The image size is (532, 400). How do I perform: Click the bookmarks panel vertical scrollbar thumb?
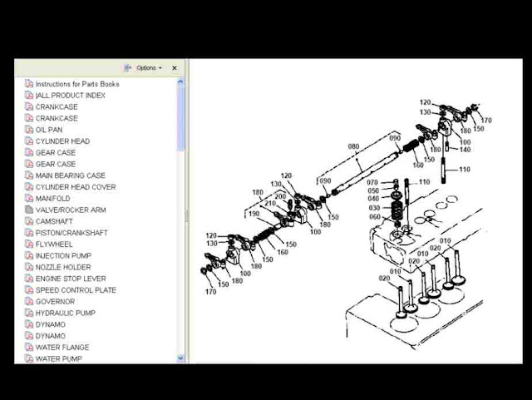click(x=181, y=116)
